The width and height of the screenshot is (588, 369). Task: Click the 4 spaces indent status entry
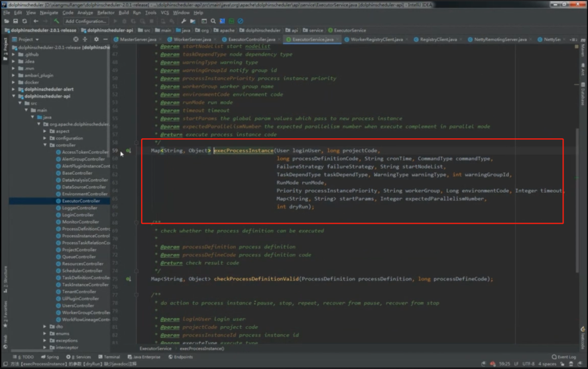(547, 364)
